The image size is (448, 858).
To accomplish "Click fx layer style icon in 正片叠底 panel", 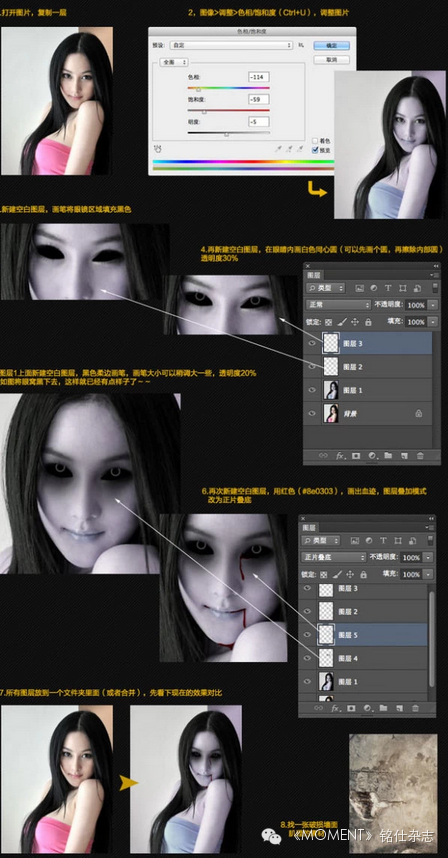I will click(335, 708).
